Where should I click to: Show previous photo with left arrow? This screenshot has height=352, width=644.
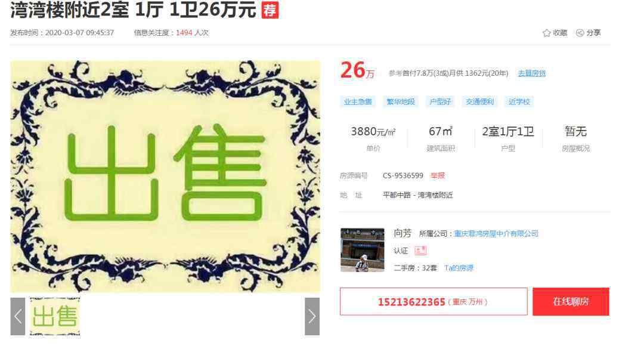18,316
